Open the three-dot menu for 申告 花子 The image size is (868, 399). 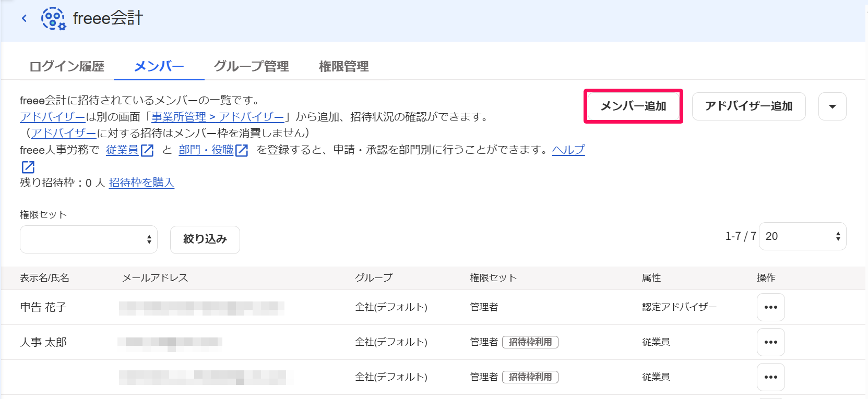tap(771, 307)
